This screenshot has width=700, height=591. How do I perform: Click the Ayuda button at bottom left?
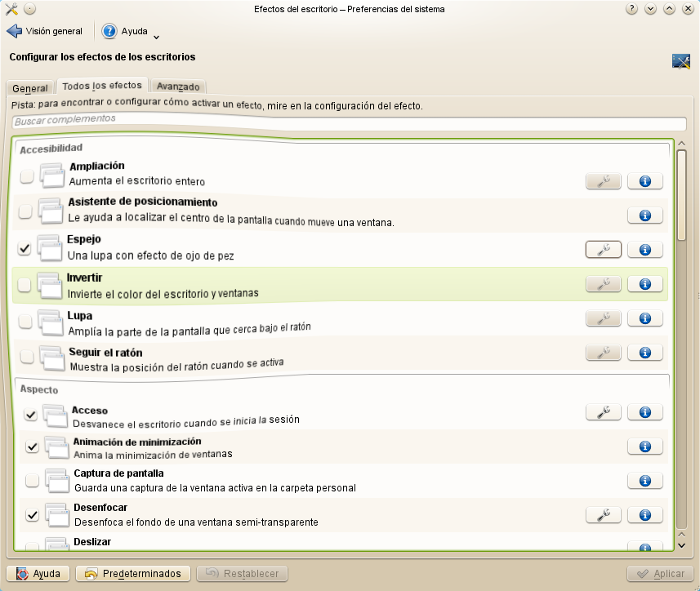tap(38, 574)
